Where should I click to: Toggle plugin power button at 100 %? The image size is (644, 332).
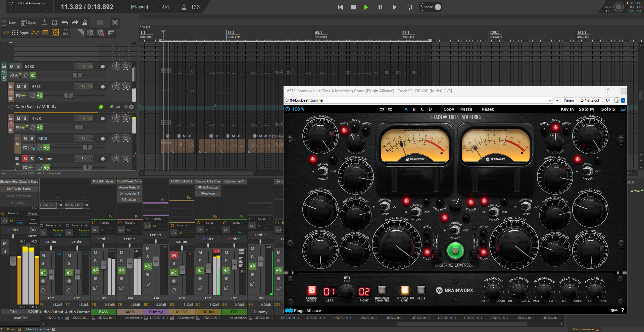(288, 109)
